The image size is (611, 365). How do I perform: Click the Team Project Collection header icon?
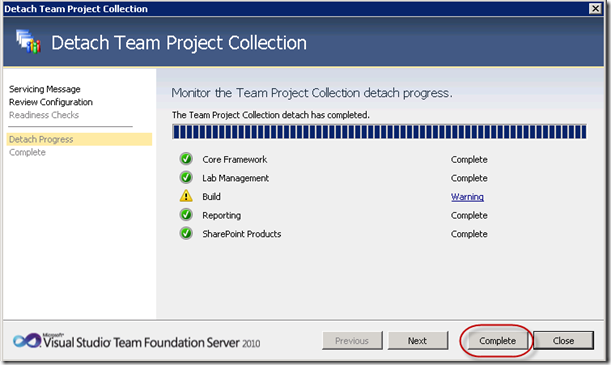pos(28,42)
